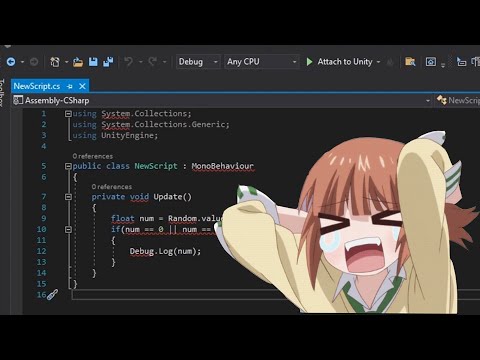Pin the NewScript.cs tab

click(x=70, y=87)
